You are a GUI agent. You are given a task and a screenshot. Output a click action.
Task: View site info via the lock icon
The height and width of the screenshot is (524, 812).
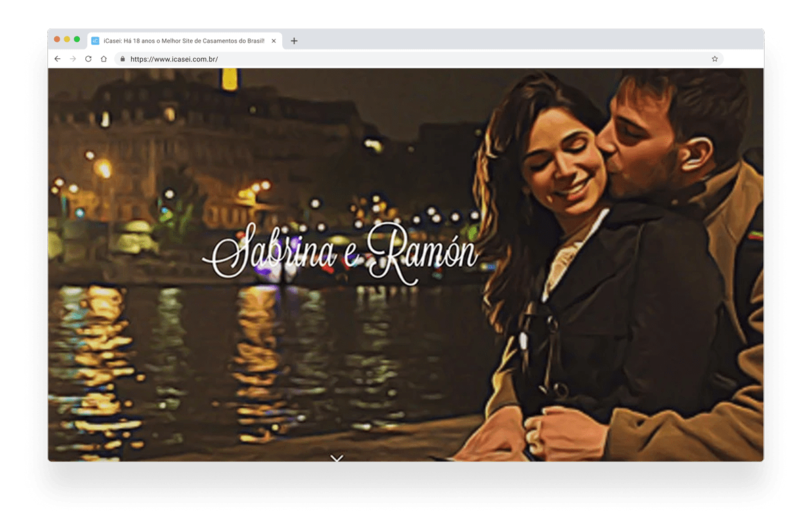point(122,59)
